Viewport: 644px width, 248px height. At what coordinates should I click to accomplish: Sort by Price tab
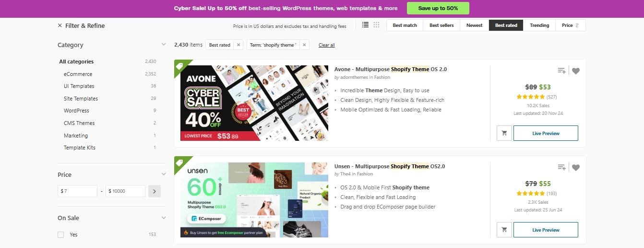click(571, 25)
